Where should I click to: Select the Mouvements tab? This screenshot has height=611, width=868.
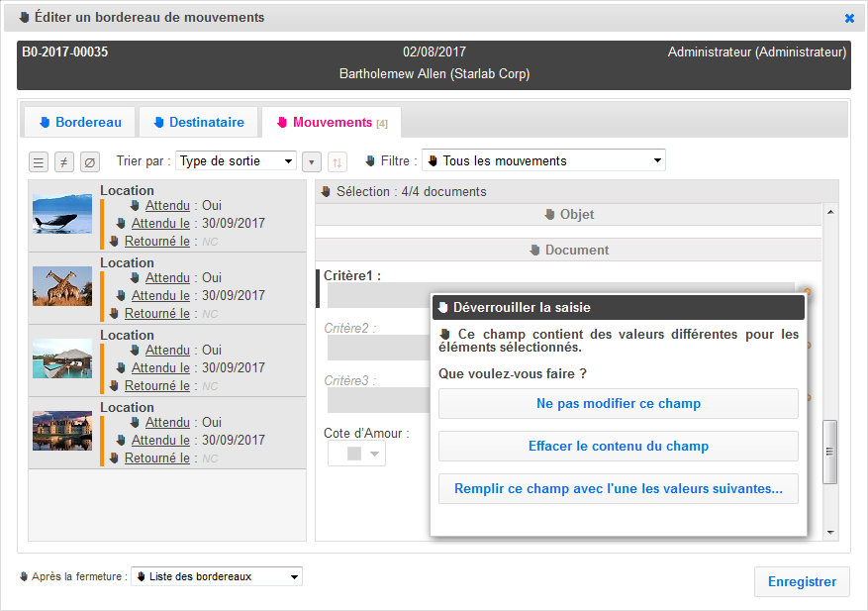tap(332, 122)
